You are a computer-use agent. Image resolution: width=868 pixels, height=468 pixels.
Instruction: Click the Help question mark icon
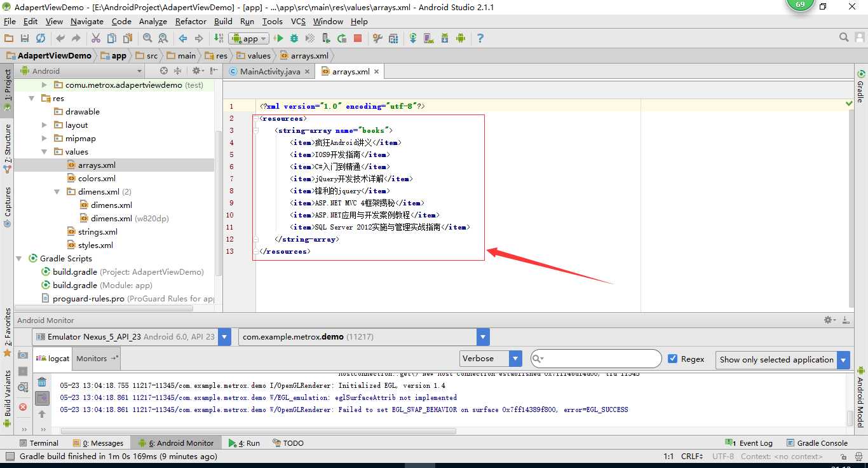click(x=480, y=39)
